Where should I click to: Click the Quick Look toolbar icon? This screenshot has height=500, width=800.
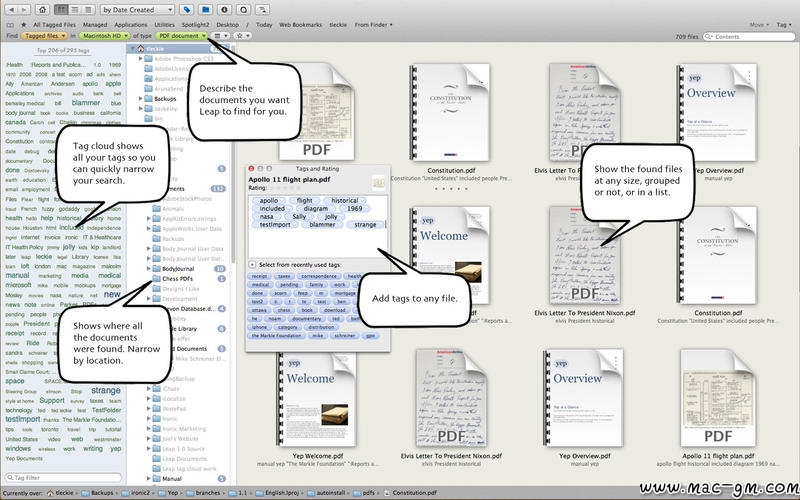coord(243,9)
